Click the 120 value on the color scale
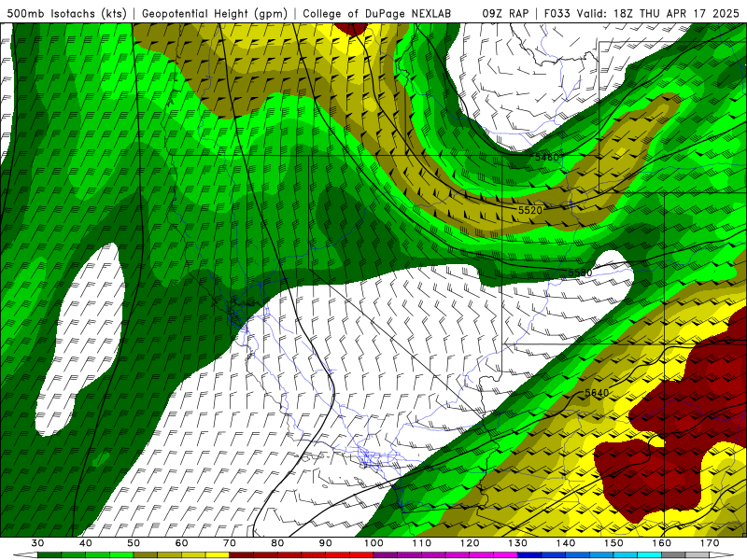The width and height of the screenshot is (747, 560). (470, 543)
